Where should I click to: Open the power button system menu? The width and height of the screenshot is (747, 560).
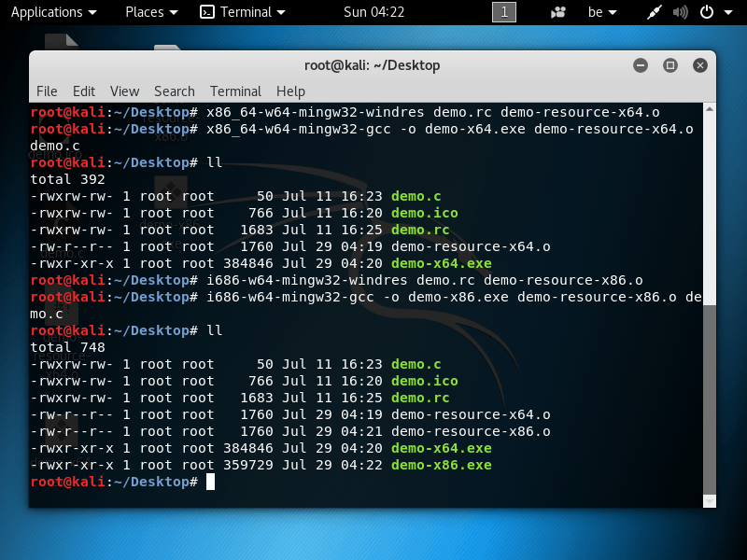tap(712, 12)
